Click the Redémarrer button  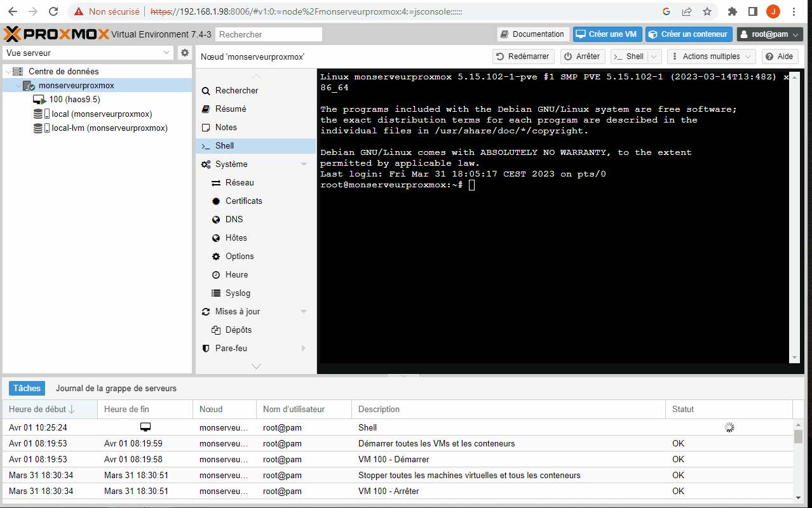tap(523, 57)
